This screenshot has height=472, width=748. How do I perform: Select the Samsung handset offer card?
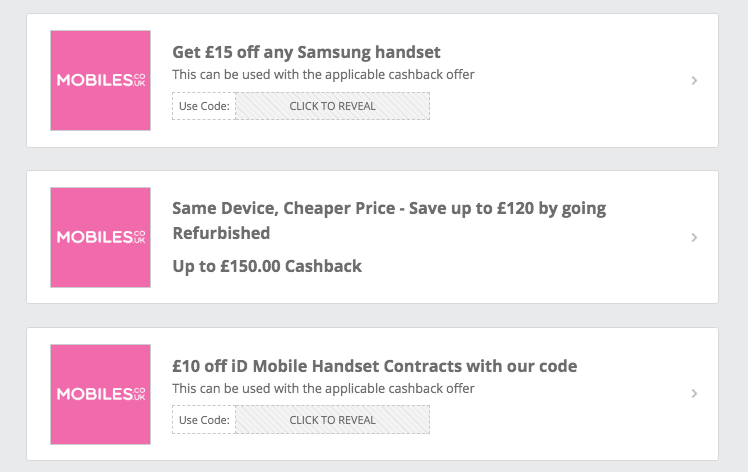[373, 80]
